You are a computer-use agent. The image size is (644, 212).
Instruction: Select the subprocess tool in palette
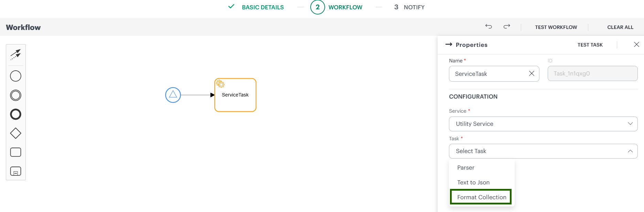click(15, 171)
